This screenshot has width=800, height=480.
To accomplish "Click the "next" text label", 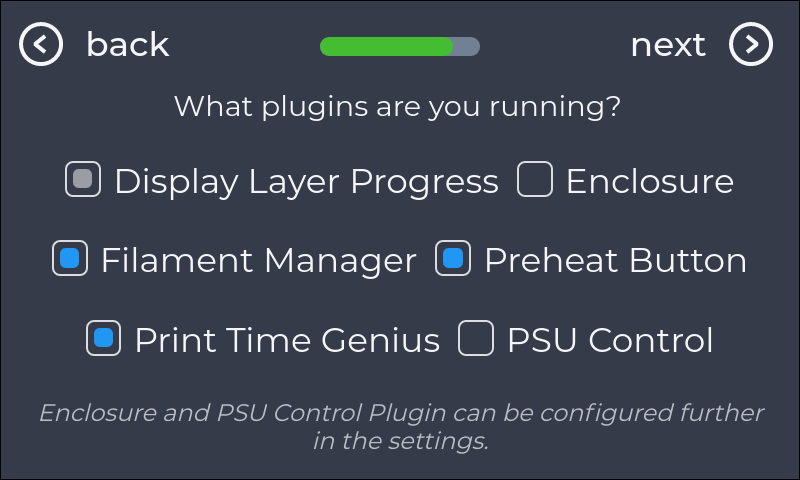I will [668, 45].
